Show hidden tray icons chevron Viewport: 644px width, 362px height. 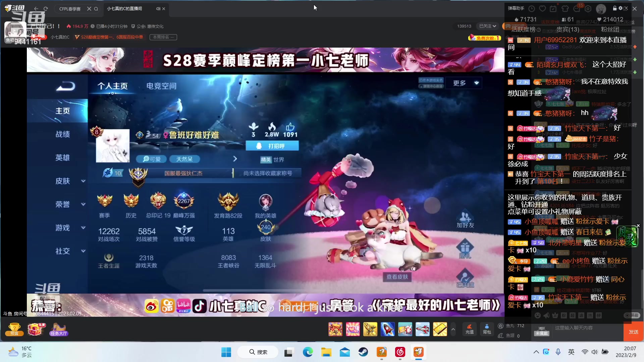[536, 352]
